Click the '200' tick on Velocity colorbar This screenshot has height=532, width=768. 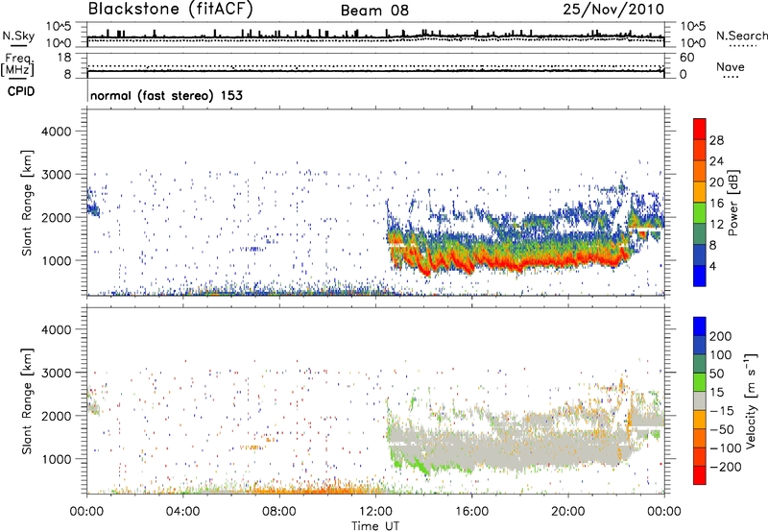point(721,336)
